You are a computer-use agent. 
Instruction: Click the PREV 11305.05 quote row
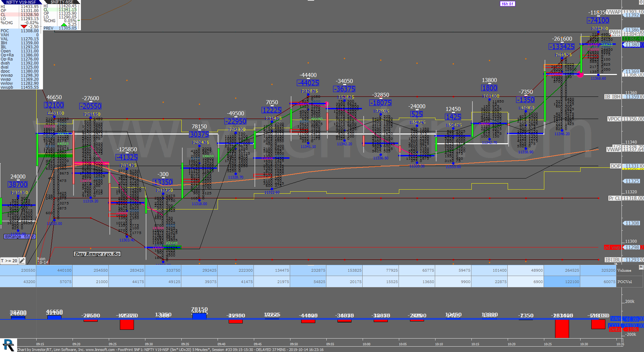(x=61, y=28)
